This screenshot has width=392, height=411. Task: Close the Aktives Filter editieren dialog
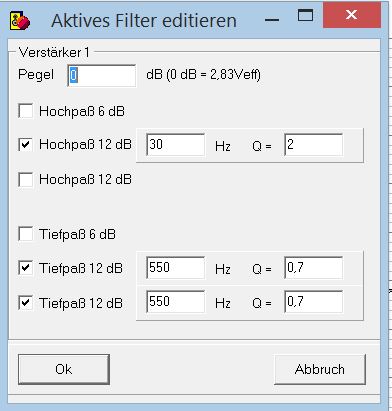(352, 15)
